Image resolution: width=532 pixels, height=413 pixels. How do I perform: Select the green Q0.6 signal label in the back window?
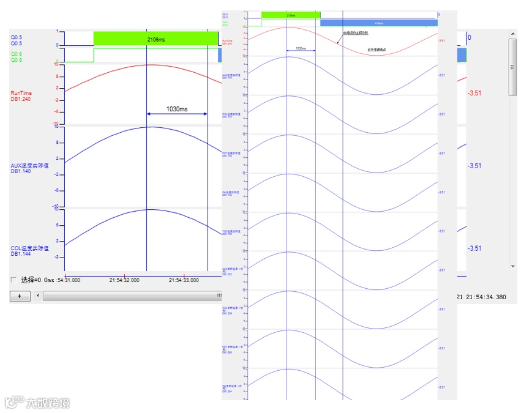point(17,57)
